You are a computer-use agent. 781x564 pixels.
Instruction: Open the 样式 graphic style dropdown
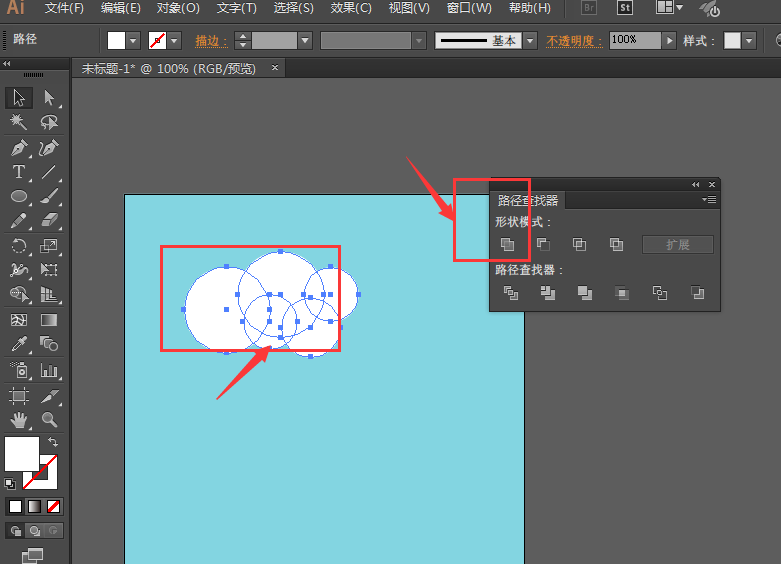[x=749, y=40]
